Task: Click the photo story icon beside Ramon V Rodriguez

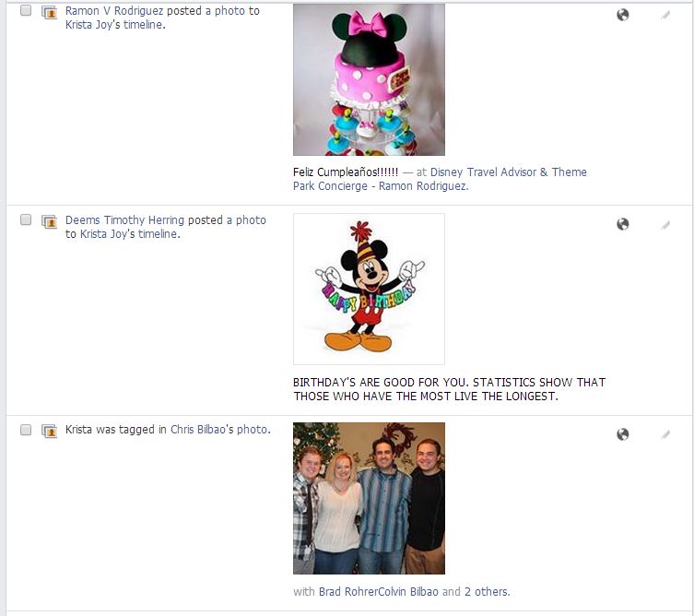Action: (49, 12)
